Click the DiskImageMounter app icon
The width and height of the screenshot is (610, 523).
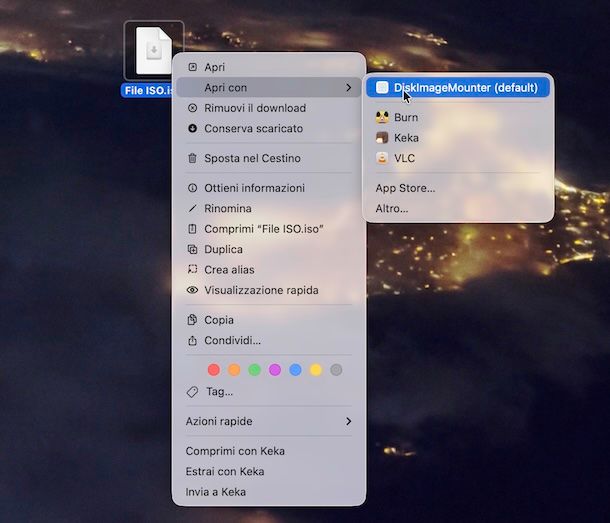(x=382, y=88)
